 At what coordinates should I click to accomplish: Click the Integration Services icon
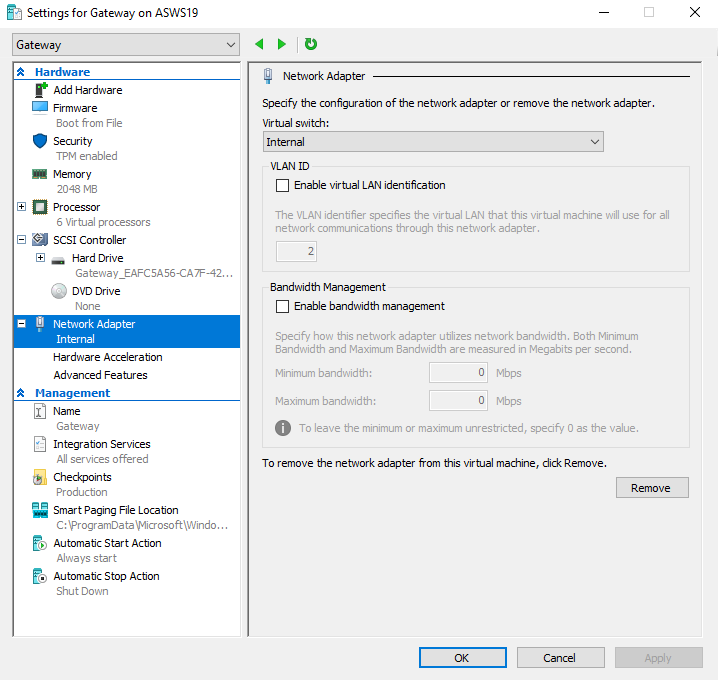[x=40, y=444]
